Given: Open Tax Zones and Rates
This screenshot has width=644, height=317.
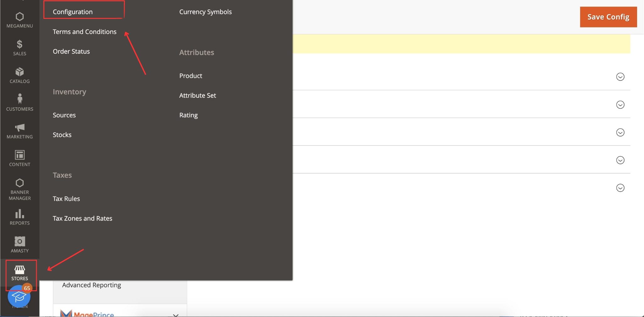Looking at the screenshot, I should [82, 218].
